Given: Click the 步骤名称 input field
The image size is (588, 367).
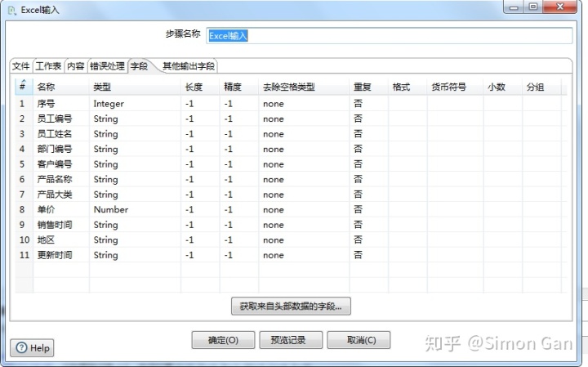Looking at the screenshot, I should pos(389,36).
